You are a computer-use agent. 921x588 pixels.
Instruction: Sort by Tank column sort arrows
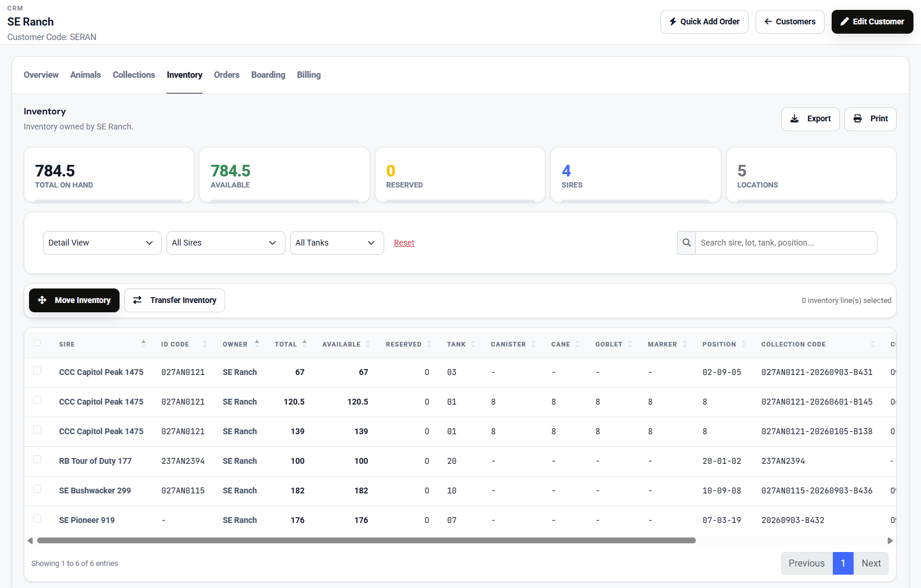pyautogui.click(x=474, y=344)
